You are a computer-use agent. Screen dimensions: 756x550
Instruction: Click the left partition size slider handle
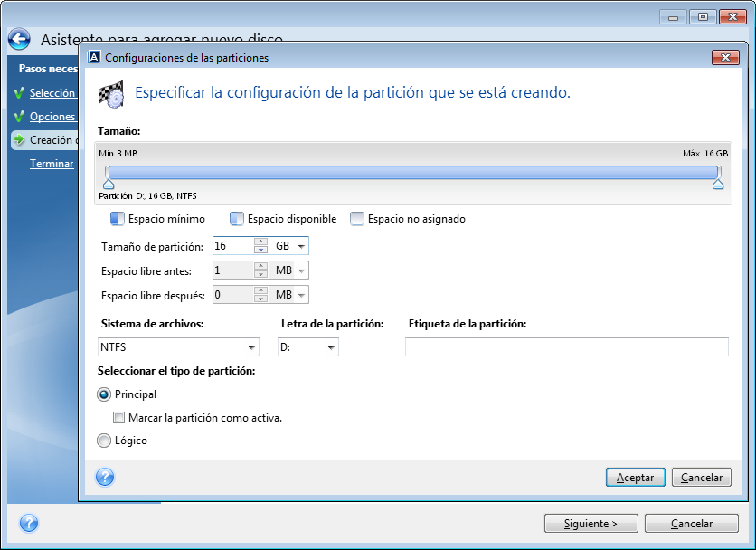(109, 185)
